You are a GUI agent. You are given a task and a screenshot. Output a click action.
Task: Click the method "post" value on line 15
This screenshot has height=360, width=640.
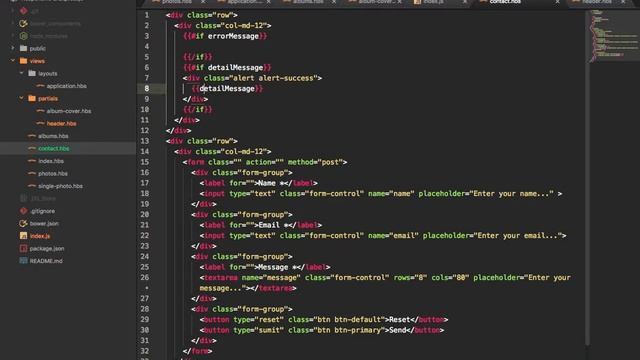(330, 162)
